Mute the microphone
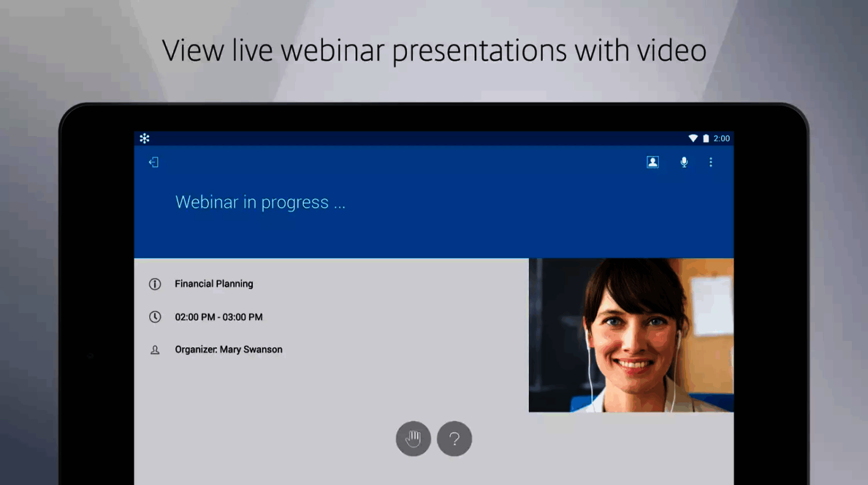 (684, 162)
